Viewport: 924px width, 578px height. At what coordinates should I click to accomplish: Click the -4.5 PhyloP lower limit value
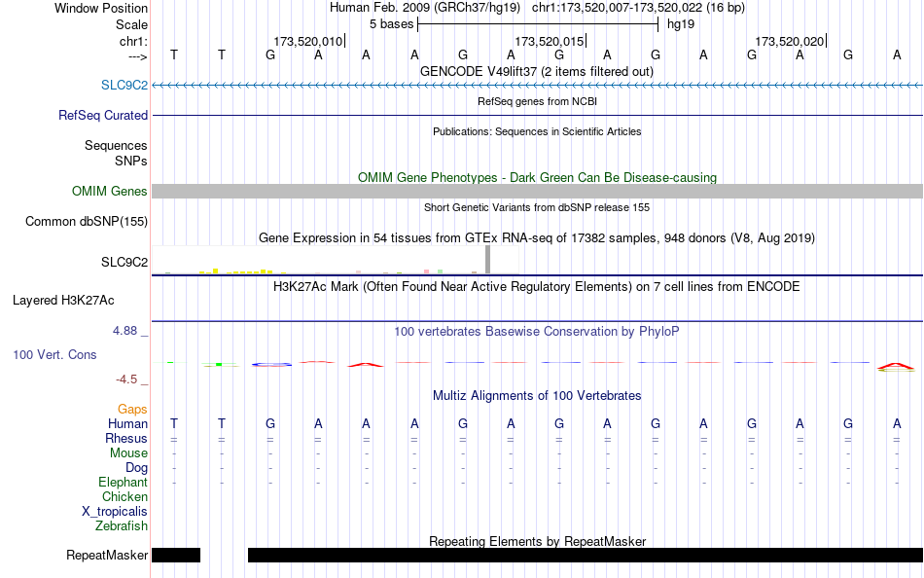[126, 379]
